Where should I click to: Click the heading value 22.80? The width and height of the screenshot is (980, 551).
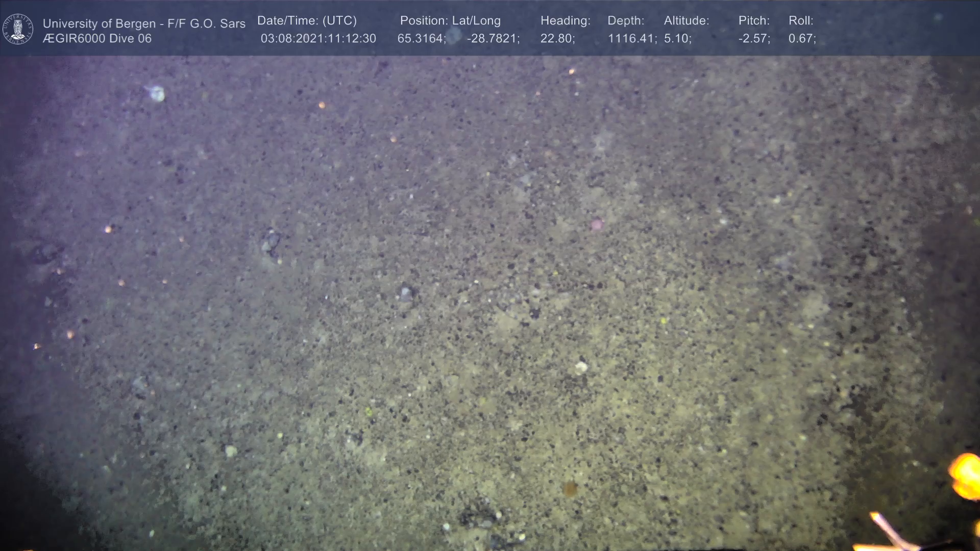[x=557, y=39]
